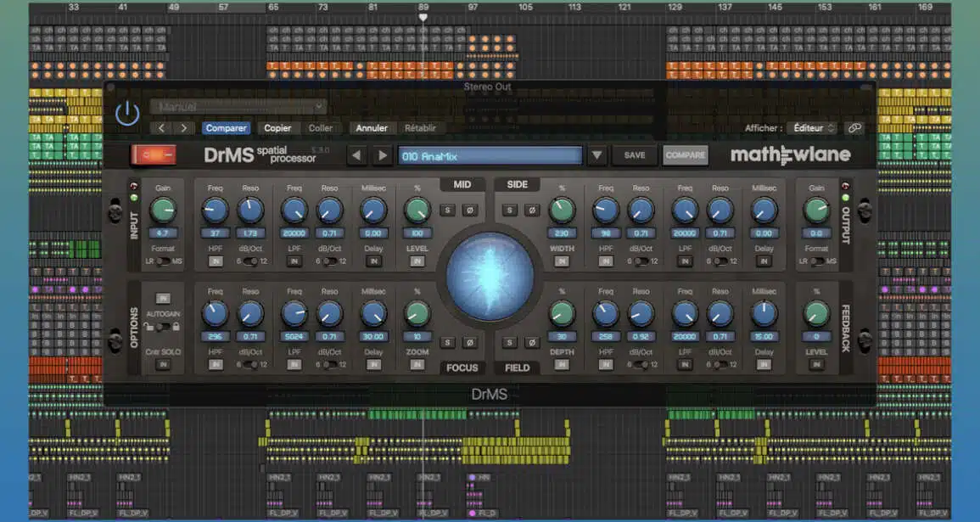Toggle the Feedback LEVEL IN button
This screenshot has height=522, width=980.
(x=817, y=364)
